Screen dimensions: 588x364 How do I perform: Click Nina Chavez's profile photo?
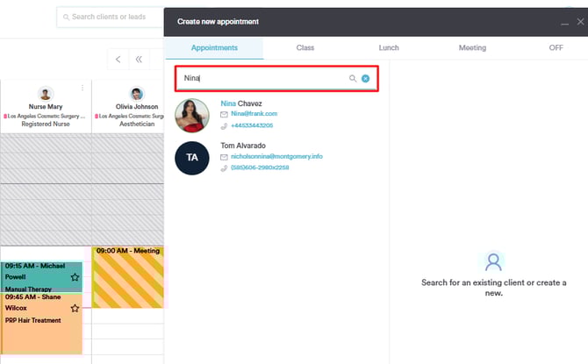click(x=192, y=115)
